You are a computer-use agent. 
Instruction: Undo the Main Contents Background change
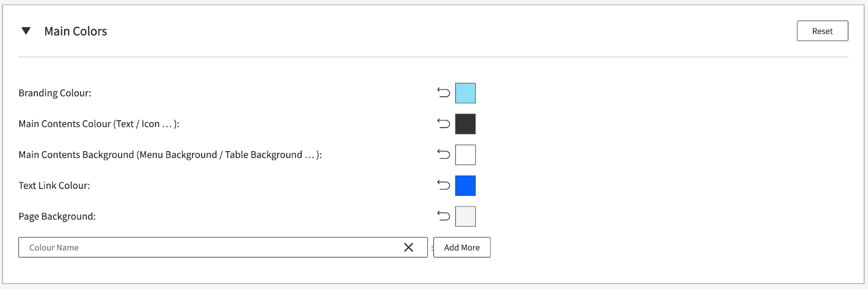click(x=444, y=155)
